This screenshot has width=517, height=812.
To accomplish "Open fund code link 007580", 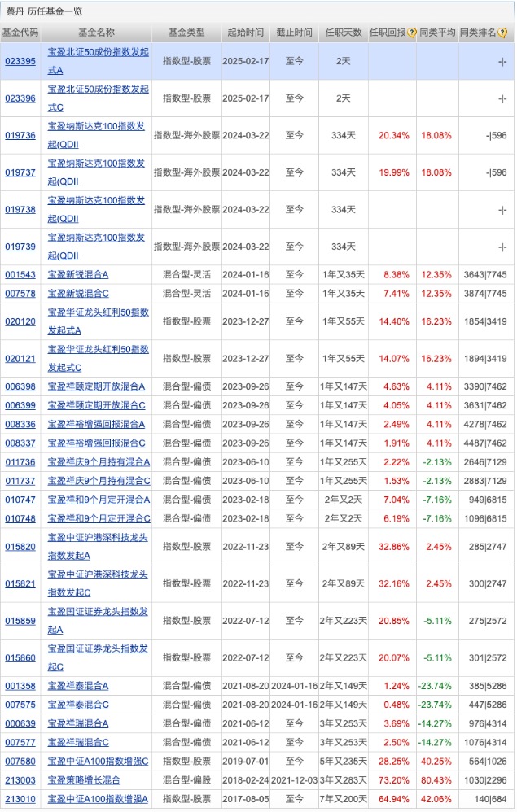I will [20, 762].
